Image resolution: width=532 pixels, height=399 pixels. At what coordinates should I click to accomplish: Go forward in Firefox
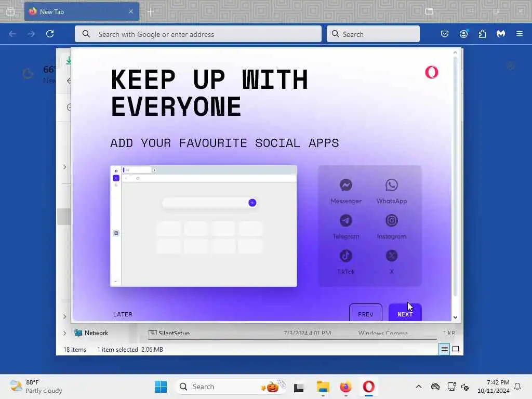click(31, 34)
